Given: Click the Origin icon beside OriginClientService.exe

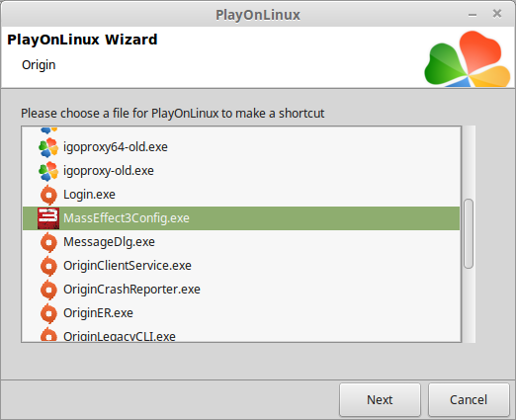Looking at the screenshot, I should (x=48, y=266).
